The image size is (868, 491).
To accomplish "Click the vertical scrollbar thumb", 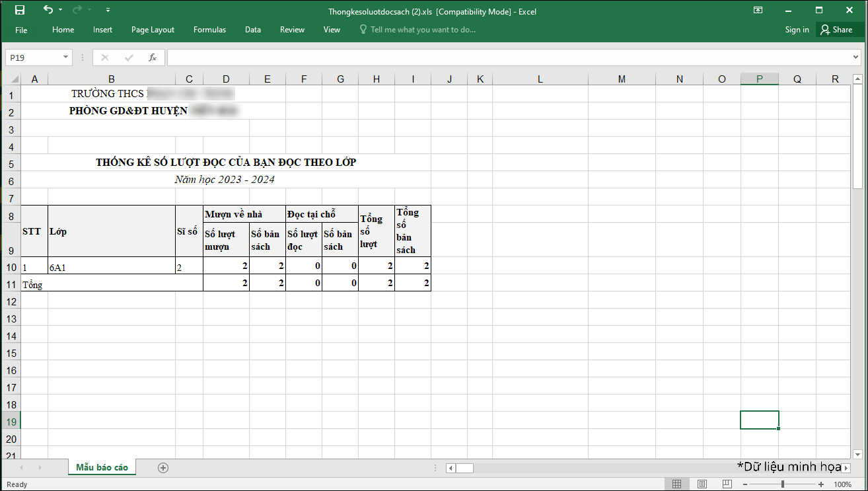I will [x=857, y=137].
